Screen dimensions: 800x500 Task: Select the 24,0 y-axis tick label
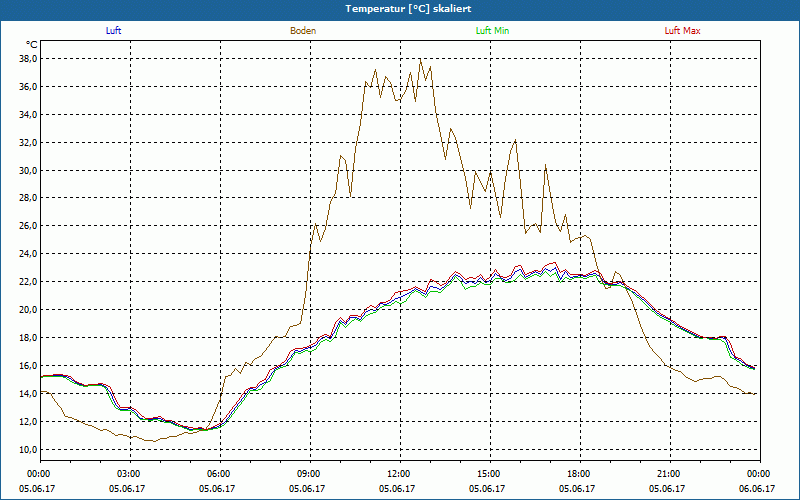coord(26,254)
